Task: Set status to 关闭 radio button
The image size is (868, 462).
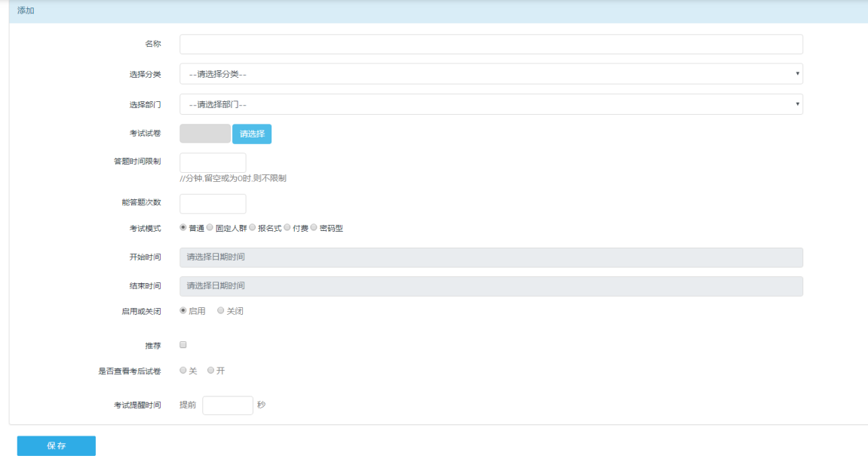Action: pos(221,310)
